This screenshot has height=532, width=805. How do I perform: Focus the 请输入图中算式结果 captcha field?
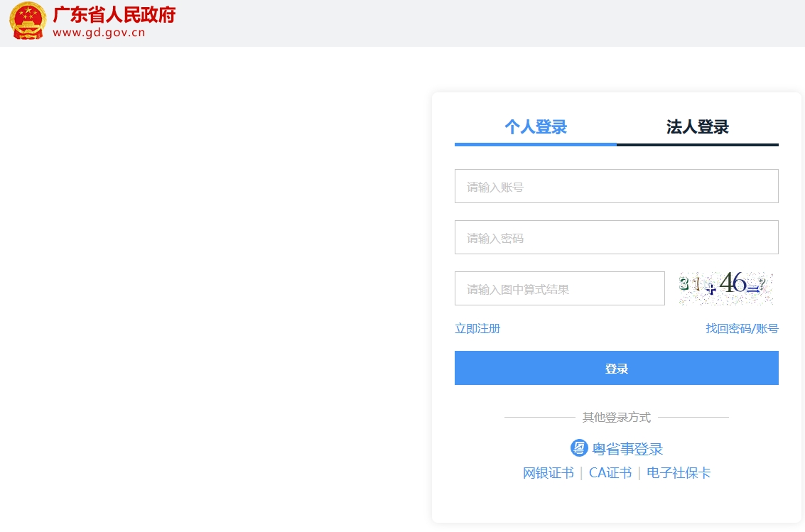point(560,288)
